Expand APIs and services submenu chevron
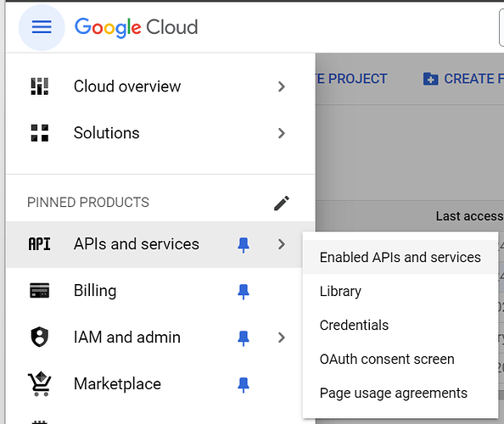The image size is (504, 424). click(x=282, y=244)
